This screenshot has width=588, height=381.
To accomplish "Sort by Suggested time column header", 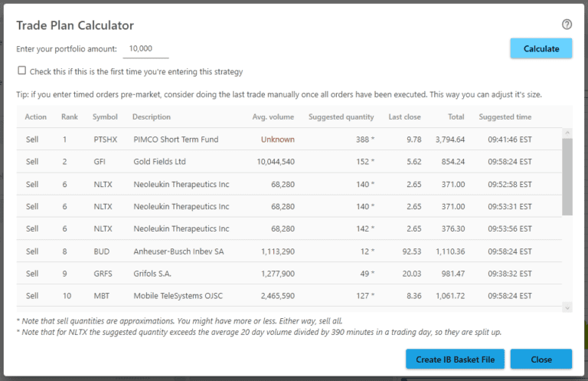I will pyautogui.click(x=505, y=117).
